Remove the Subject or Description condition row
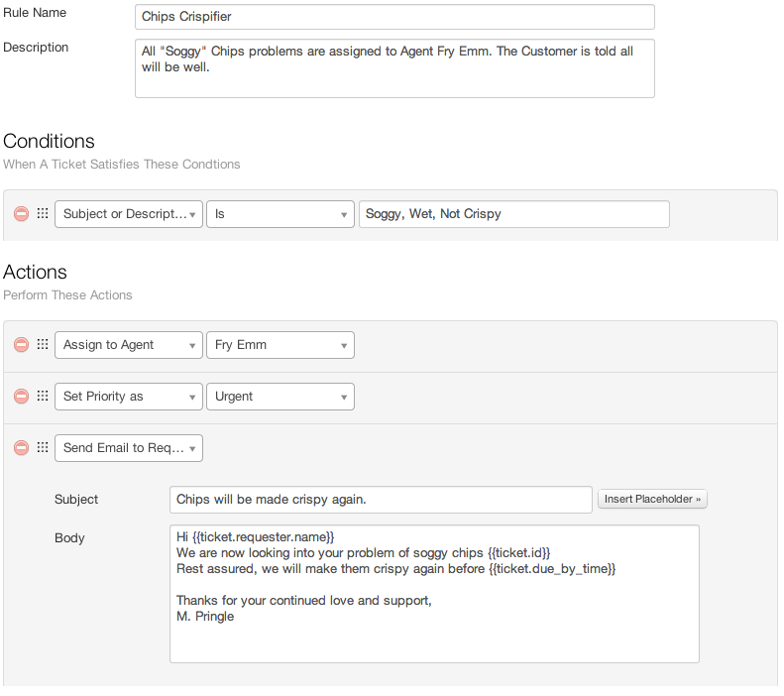Viewport: 784px width, 696px height. tap(21, 214)
